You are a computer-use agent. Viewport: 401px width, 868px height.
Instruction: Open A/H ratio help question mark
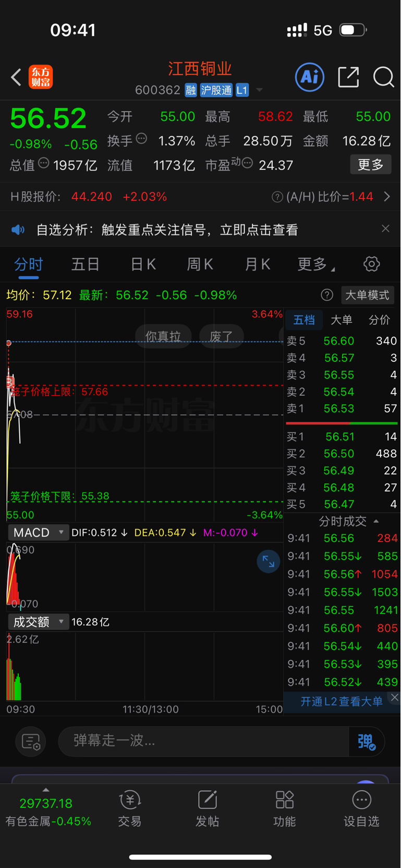[x=277, y=197]
